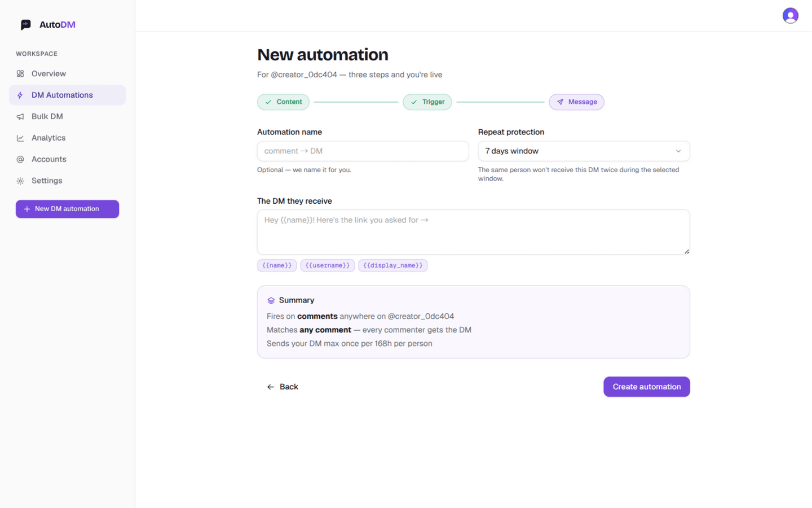Click 'Optional — we name it for you.'

304,170
